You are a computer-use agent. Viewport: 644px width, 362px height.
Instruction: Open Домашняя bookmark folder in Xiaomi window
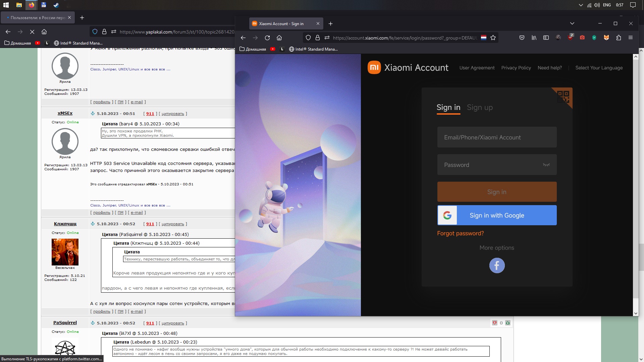tap(253, 49)
